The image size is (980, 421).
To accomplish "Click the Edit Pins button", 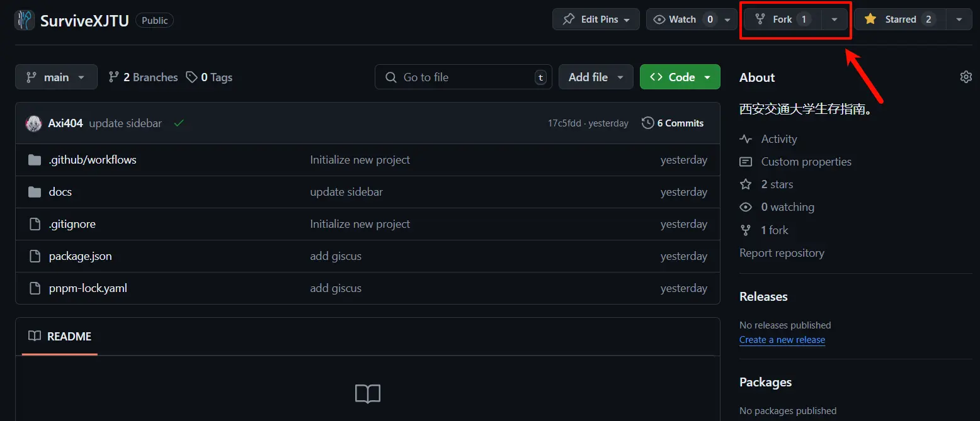I will [596, 20].
